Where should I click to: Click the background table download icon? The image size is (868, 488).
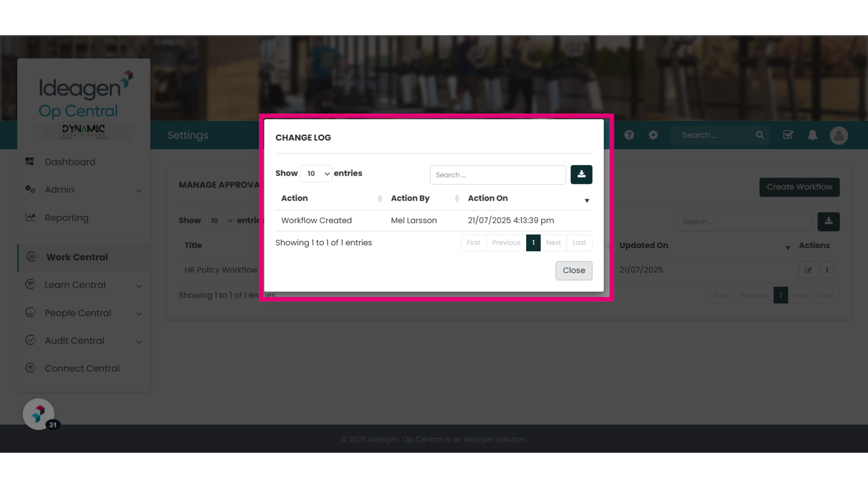[828, 221]
